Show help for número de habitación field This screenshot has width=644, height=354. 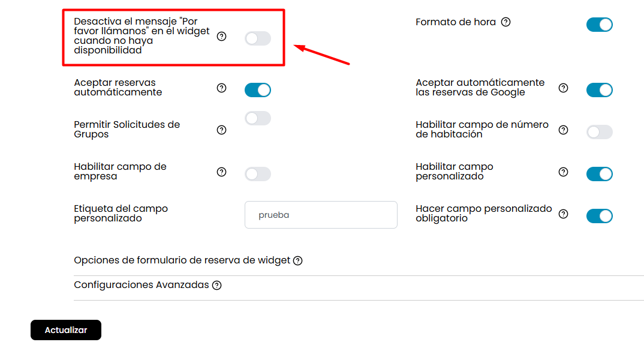click(563, 130)
